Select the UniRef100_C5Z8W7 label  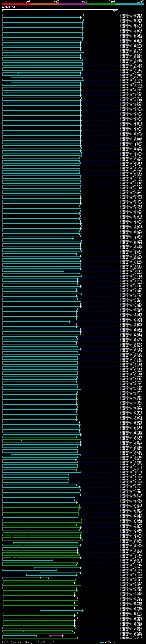point(131,578)
